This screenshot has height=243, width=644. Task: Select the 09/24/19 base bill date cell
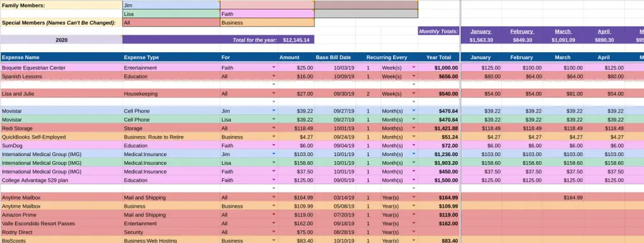(x=335, y=137)
